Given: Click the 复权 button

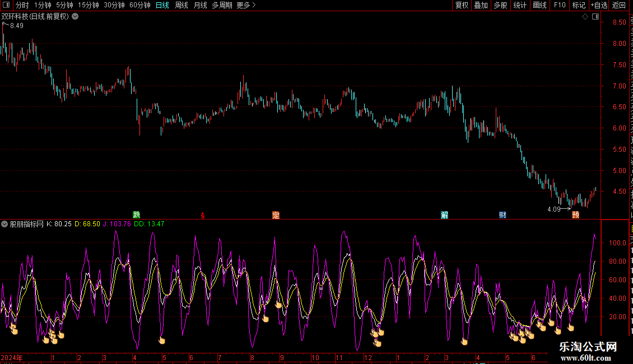Looking at the screenshot, I should pos(462,5).
